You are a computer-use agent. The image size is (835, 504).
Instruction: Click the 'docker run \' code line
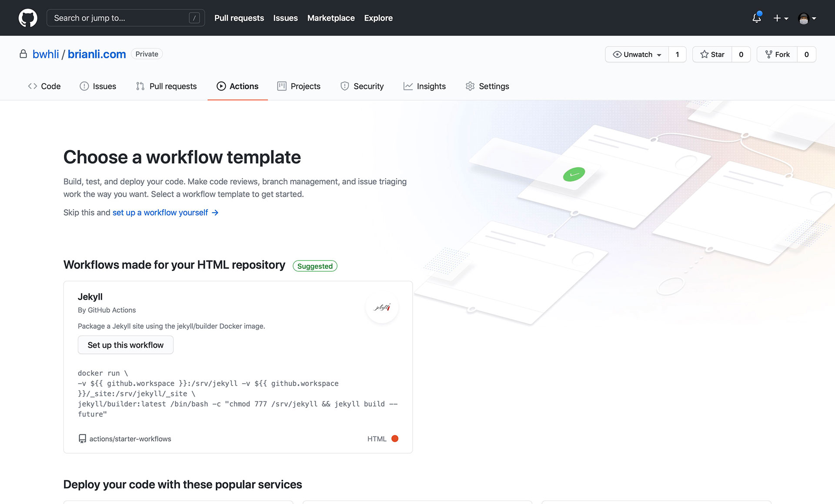103,373
